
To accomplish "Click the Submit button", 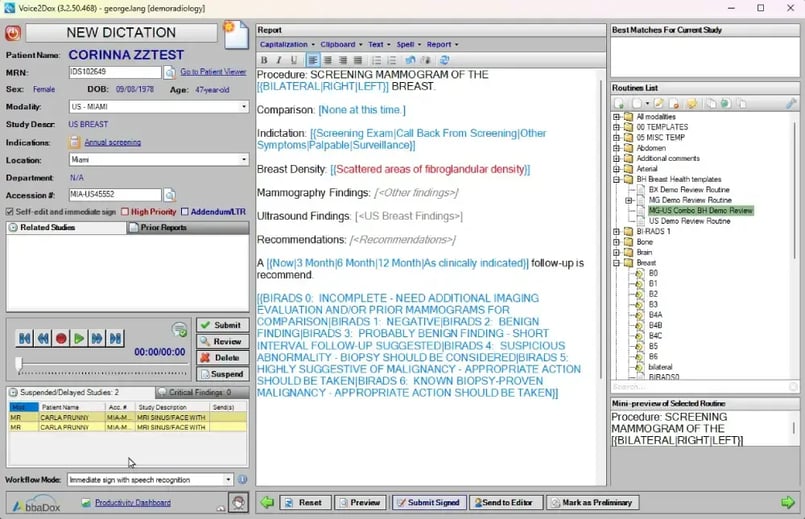I will pos(222,325).
